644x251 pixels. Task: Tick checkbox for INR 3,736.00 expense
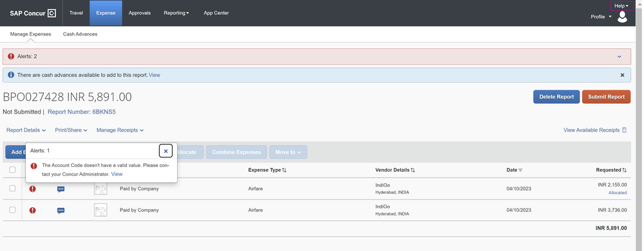[x=12, y=210]
